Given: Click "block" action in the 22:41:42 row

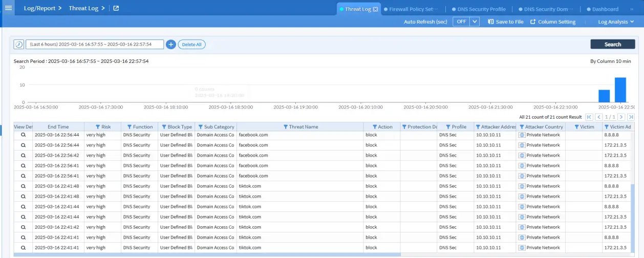Looking at the screenshot, I should click(x=371, y=227).
